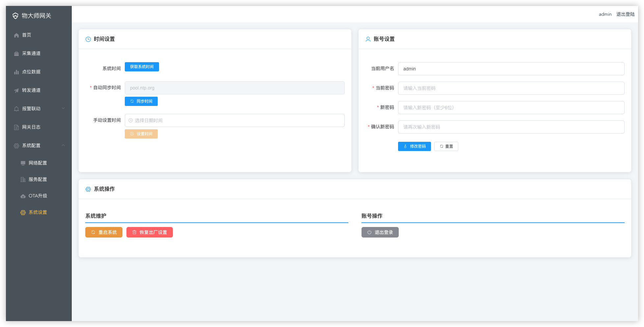The width and height of the screenshot is (644, 327).
Task: Open 系统设置 menu item
Action: [x=38, y=213]
